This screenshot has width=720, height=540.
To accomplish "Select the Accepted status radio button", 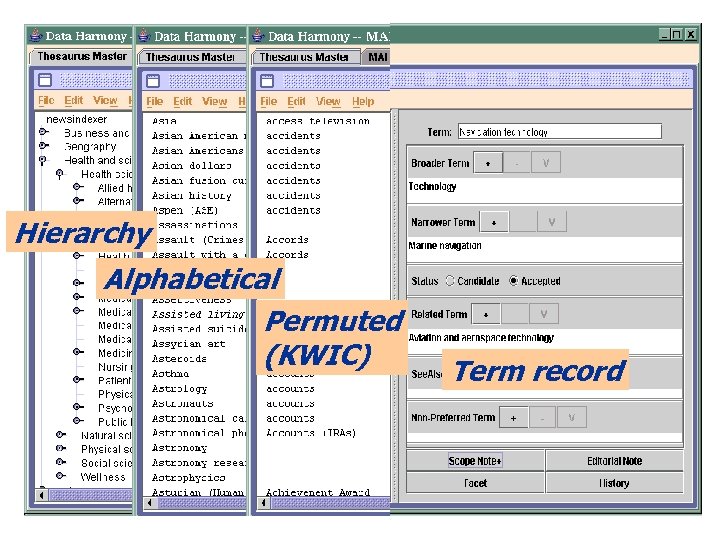I will pos(513,280).
